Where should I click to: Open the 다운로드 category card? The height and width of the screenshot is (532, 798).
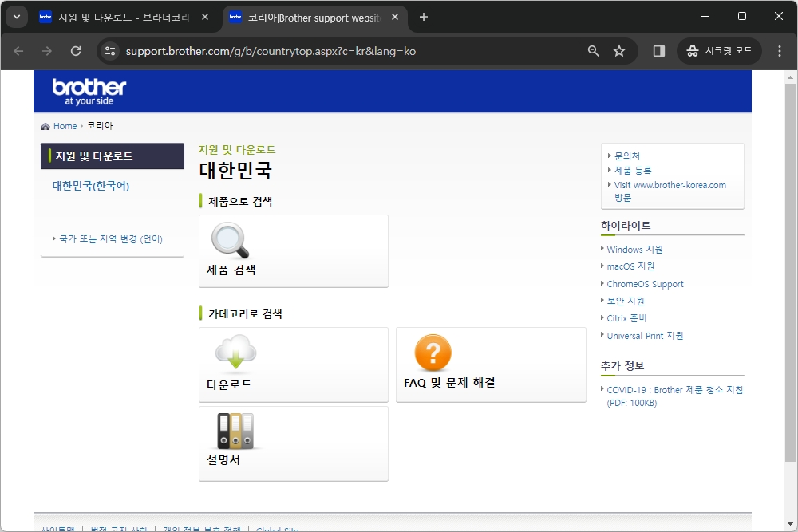point(294,365)
